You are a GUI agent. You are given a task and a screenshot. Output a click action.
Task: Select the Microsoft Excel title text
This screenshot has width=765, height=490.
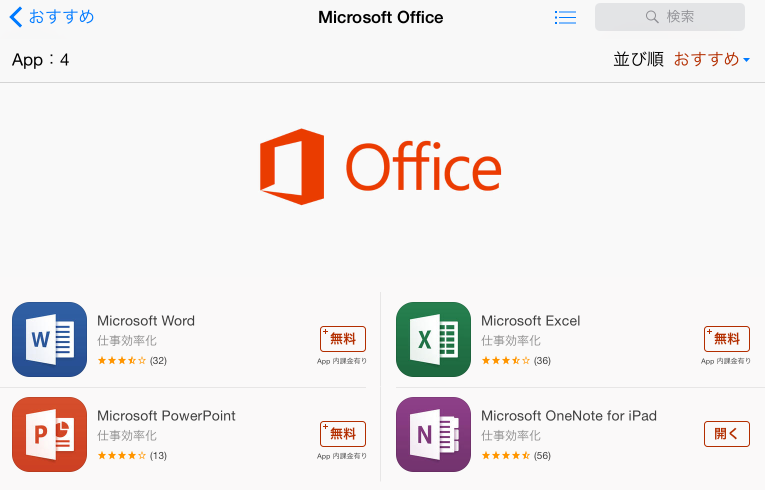point(530,321)
